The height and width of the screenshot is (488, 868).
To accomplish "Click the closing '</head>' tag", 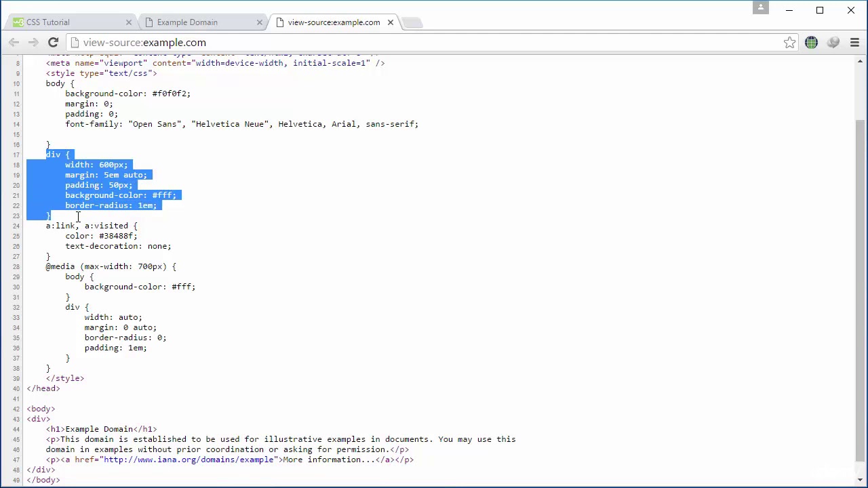I will point(43,388).
